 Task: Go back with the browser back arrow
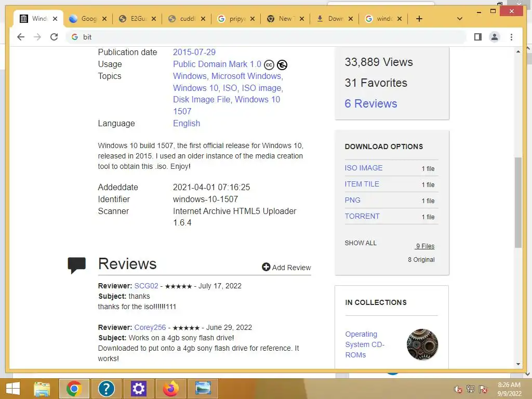21,37
